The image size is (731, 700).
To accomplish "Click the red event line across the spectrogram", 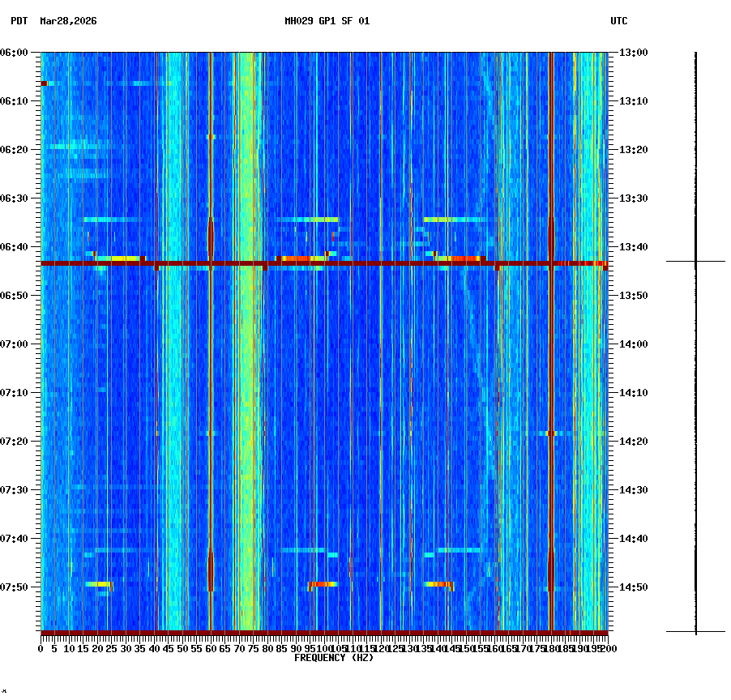I will (x=324, y=262).
